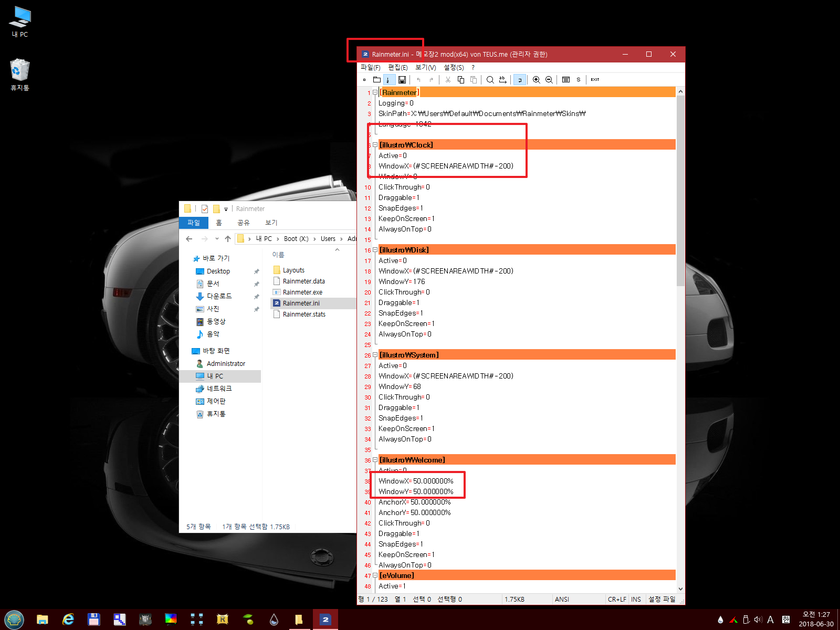Viewport: 840px width, 630px height.
Task: Click ANSI encoding in status bar
Action: (x=562, y=600)
